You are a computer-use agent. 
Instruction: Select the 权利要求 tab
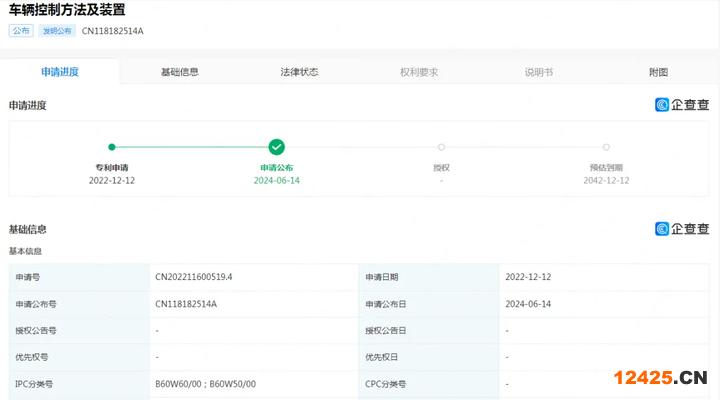coord(419,72)
